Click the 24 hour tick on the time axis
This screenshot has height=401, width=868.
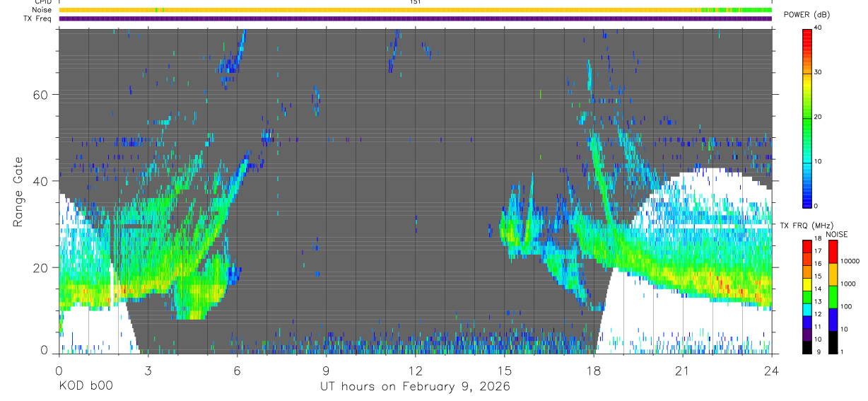(x=771, y=371)
